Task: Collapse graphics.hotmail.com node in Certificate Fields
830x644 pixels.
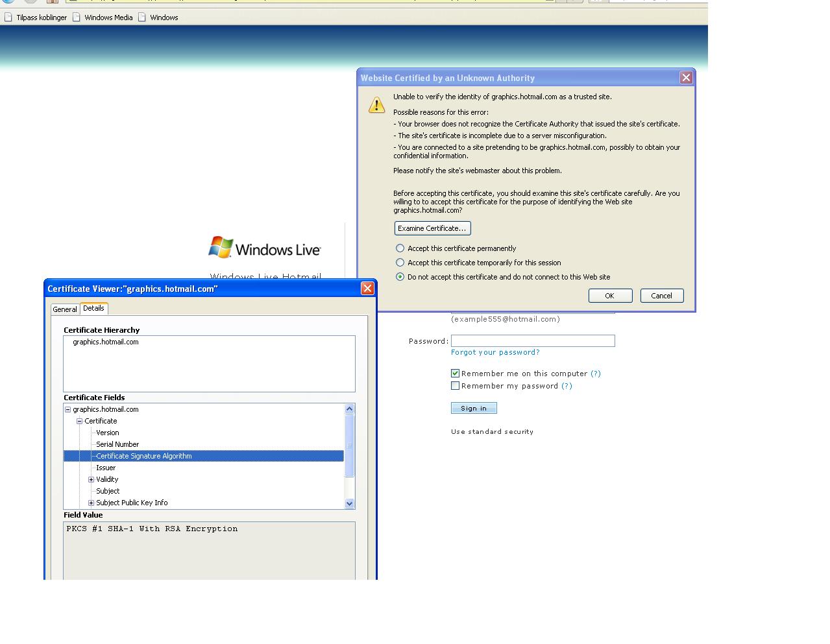Action: [x=67, y=409]
